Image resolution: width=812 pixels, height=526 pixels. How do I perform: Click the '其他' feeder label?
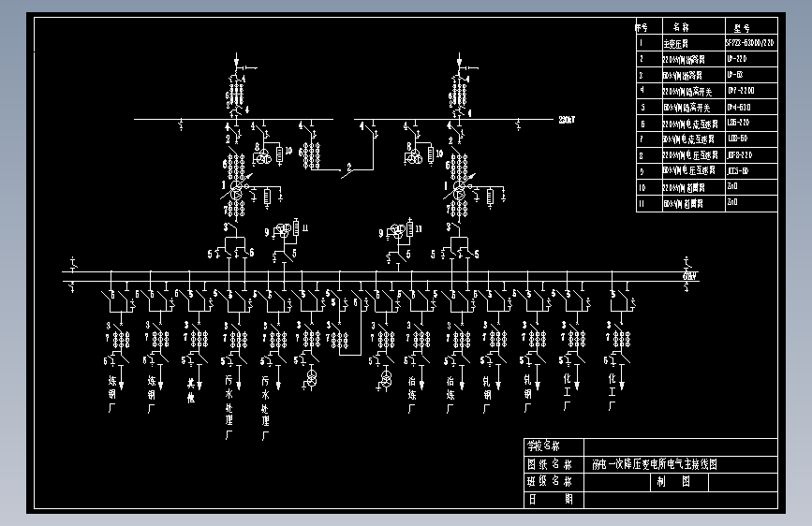click(191, 390)
